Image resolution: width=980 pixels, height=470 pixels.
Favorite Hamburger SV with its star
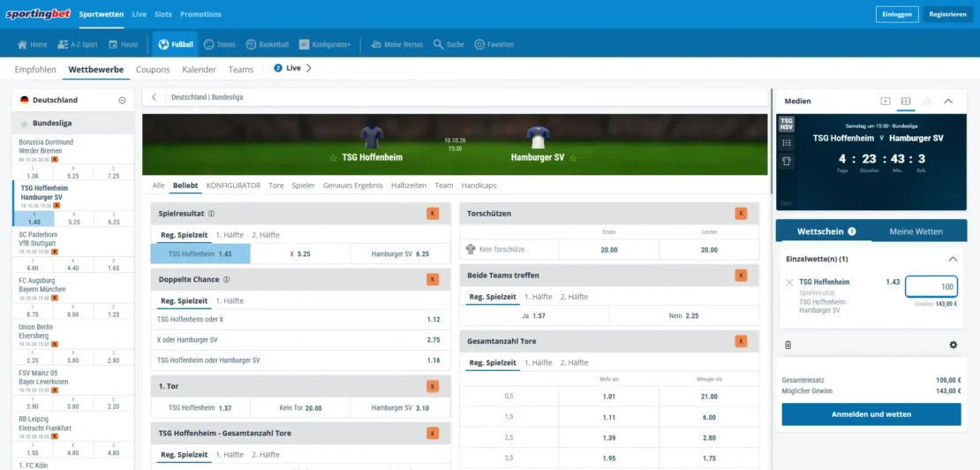573,158
